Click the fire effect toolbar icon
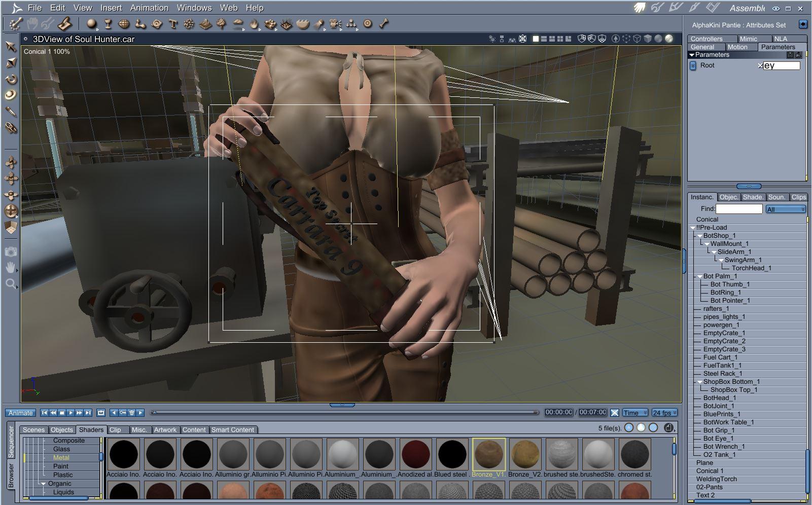812x505 pixels. coord(254,23)
